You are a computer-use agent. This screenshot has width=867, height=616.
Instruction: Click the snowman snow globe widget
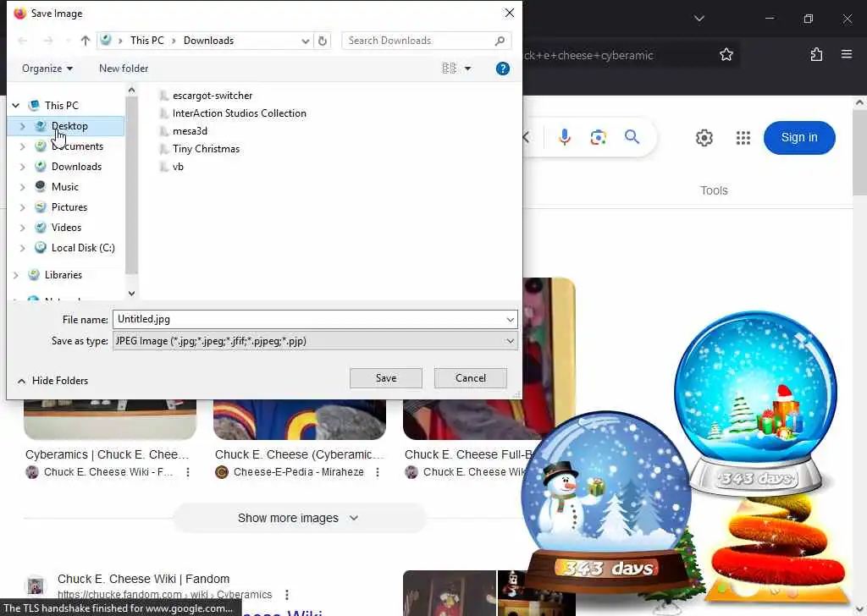pyautogui.click(x=607, y=503)
